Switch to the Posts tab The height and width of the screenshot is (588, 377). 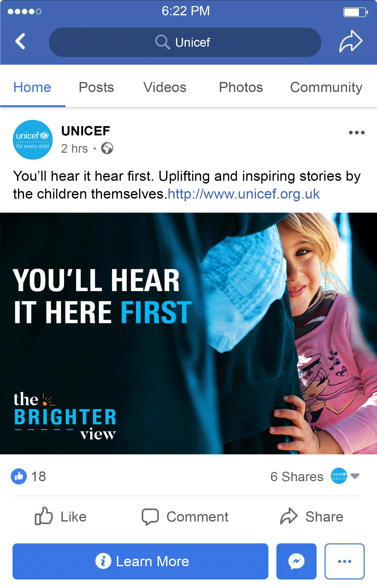tap(96, 87)
